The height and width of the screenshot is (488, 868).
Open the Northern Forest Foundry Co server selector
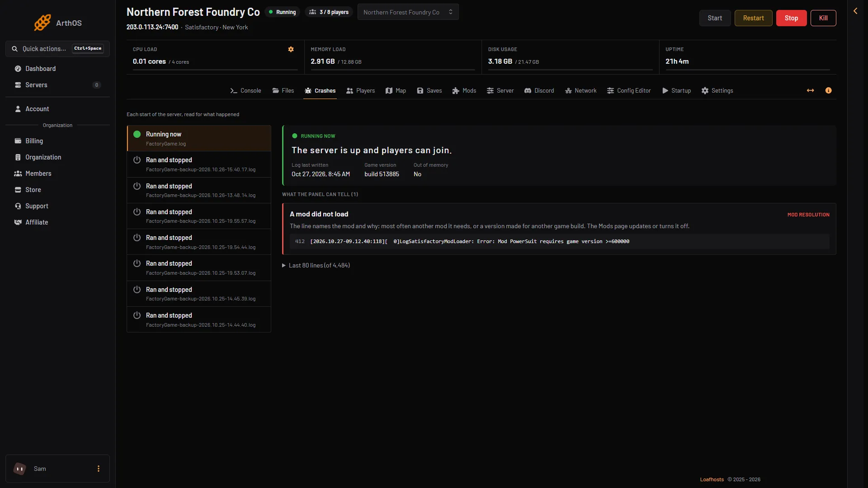click(x=408, y=12)
